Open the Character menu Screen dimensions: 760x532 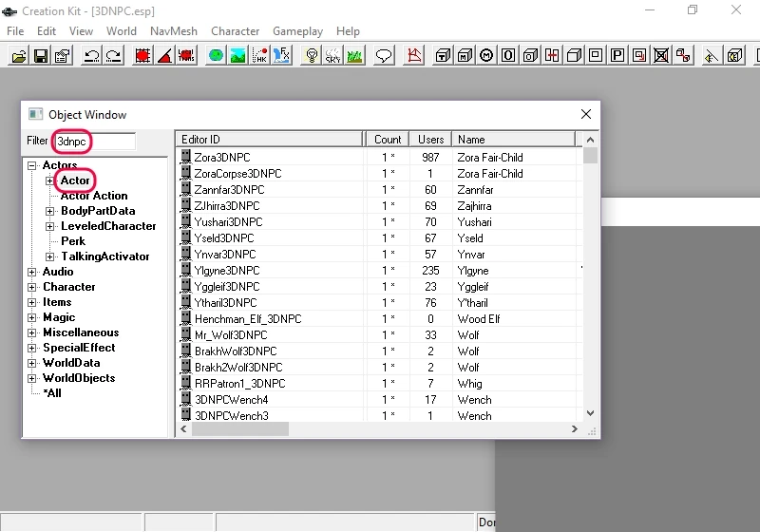(235, 31)
